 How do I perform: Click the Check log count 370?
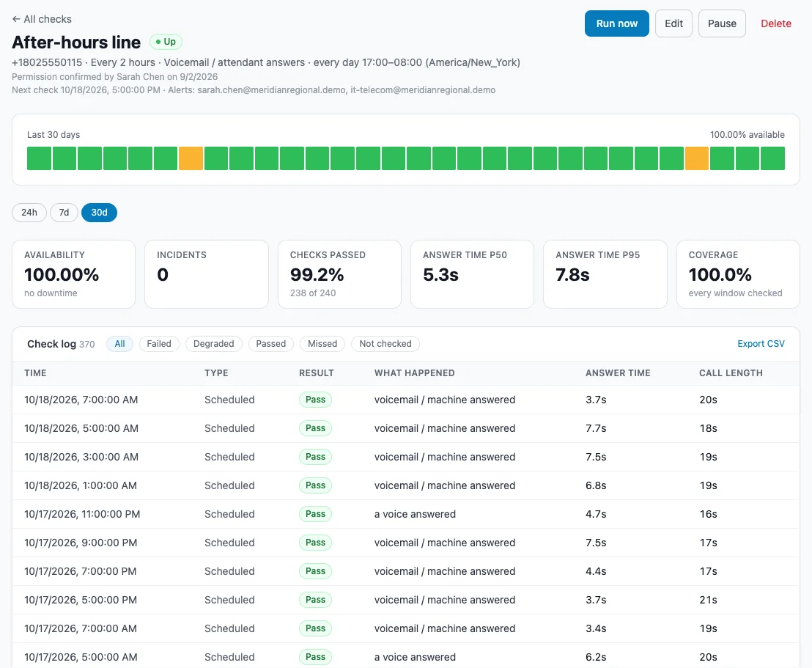87,344
